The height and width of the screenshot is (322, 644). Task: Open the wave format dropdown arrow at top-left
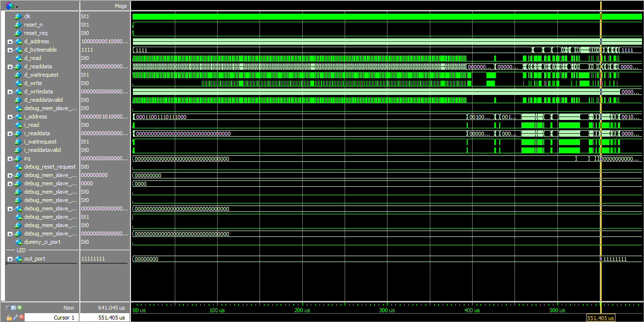pos(17,6)
